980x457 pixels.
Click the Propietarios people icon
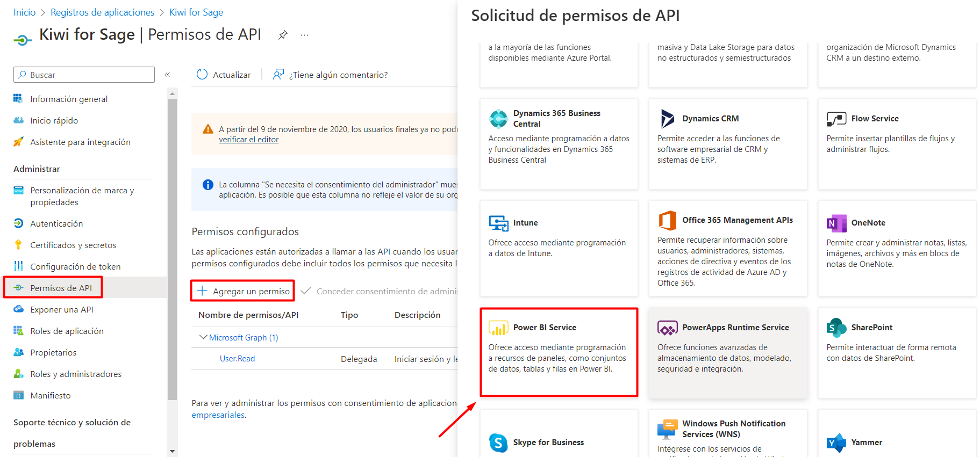point(18,352)
